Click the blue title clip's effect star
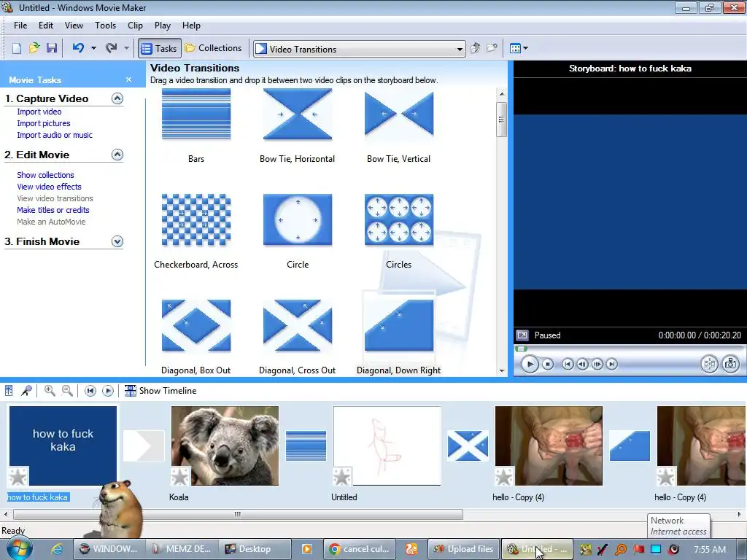Screen dimensions: 747x560 pyautogui.click(x=18, y=477)
